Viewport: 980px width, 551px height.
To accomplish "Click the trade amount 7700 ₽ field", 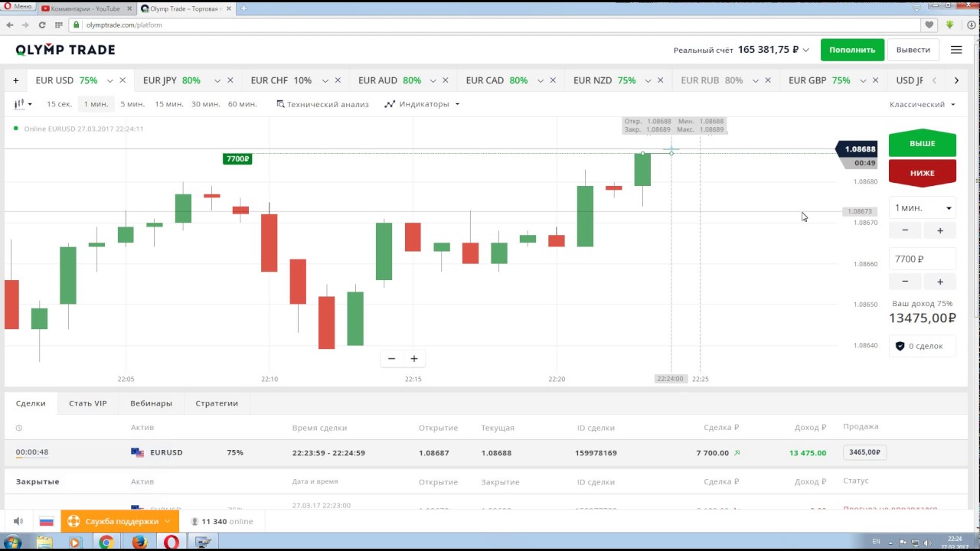I will point(923,259).
